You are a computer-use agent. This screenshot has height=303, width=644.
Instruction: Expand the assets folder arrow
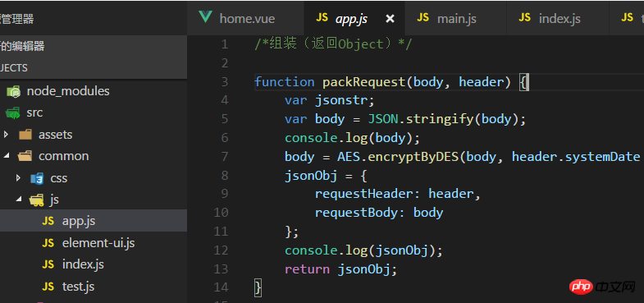[x=6, y=135]
